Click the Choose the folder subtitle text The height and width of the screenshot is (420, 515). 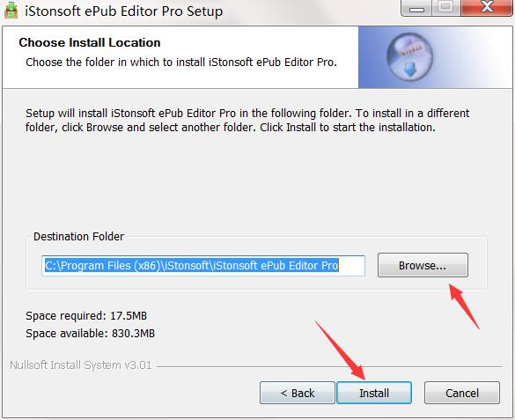[x=181, y=62]
